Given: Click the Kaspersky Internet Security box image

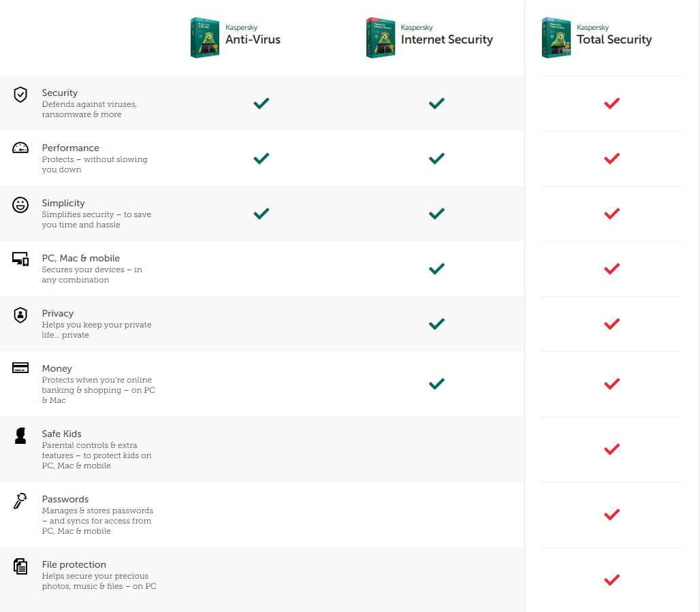Looking at the screenshot, I should pyautogui.click(x=381, y=37).
